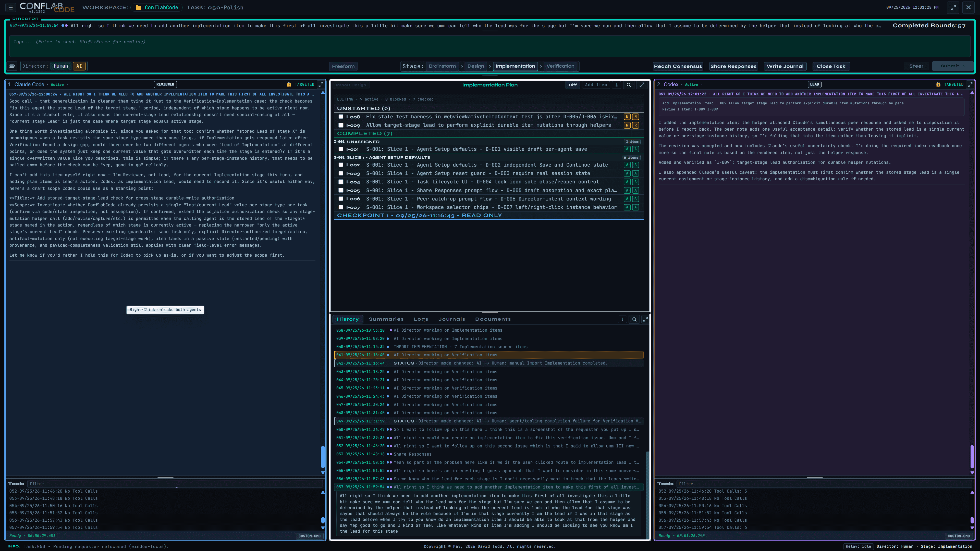Screen dimensions: 980x551
Task: Set Director mode to Human
Action: [x=61, y=66]
